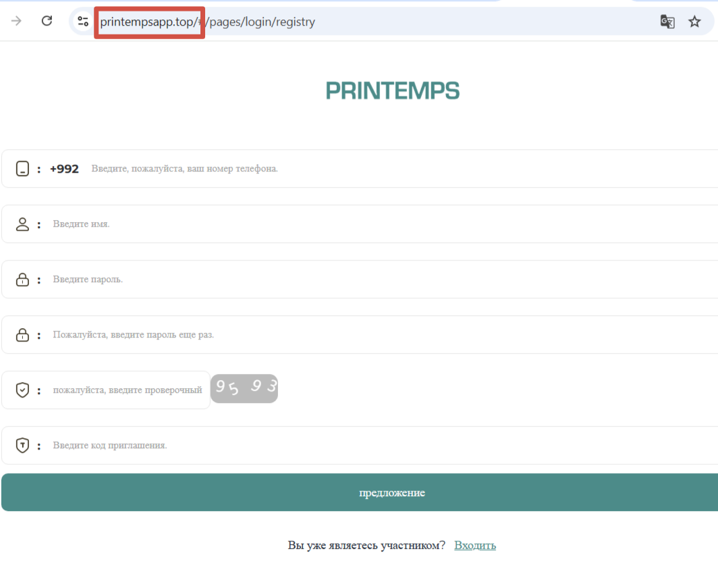This screenshot has width=718, height=588.
Task: Click the lock icon on confirm password field
Action: pyautogui.click(x=21, y=334)
